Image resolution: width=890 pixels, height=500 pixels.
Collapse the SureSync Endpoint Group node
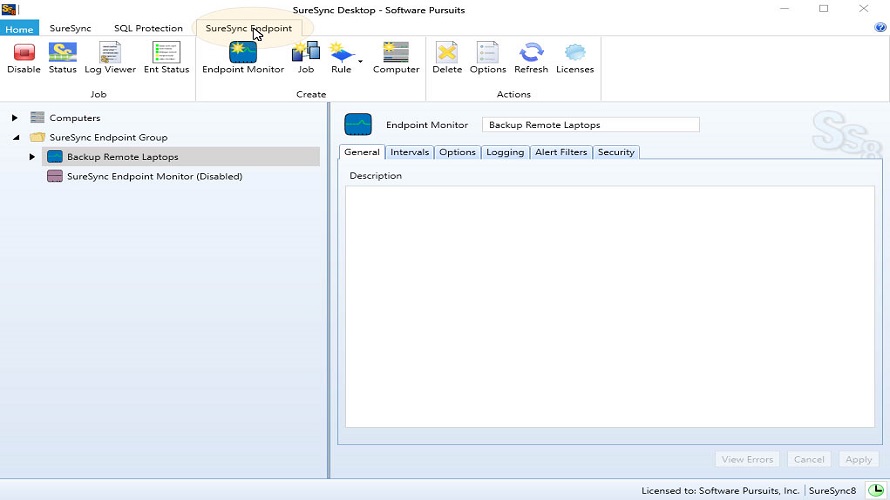(x=16, y=137)
